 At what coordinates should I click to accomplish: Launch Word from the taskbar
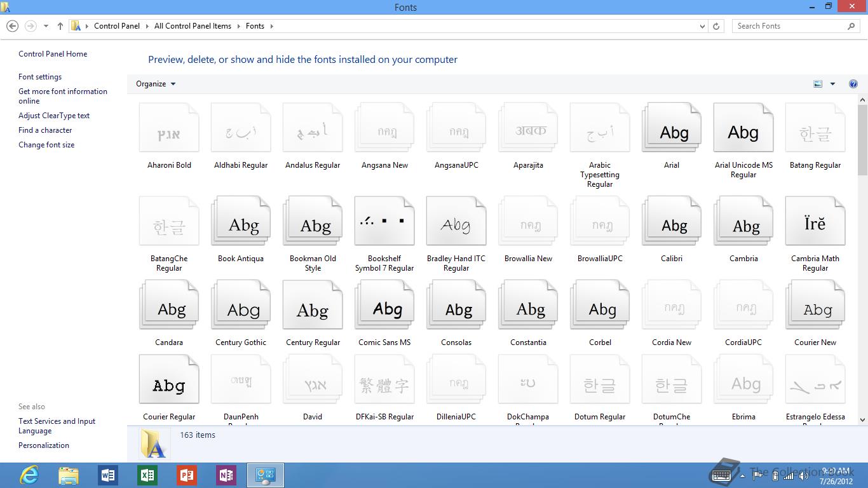(108, 475)
